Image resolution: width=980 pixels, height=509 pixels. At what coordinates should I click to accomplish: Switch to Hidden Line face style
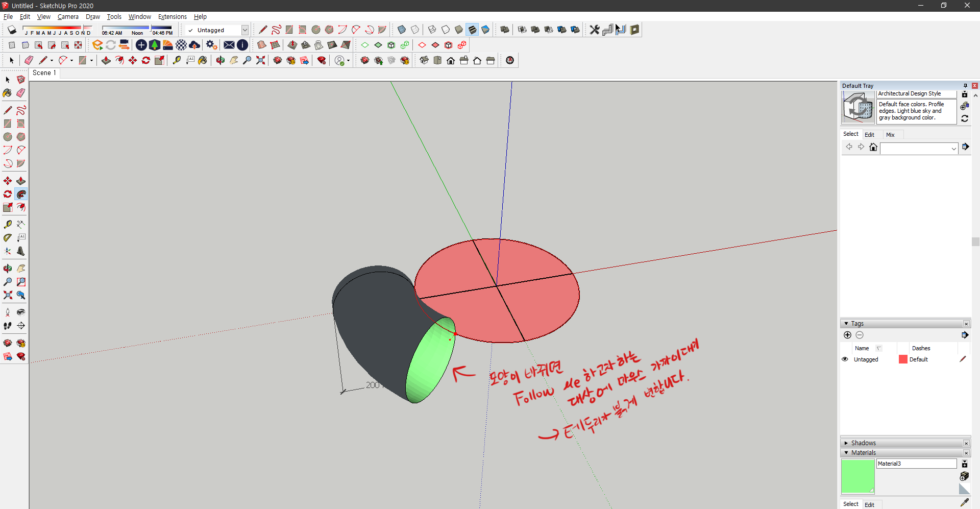446,30
